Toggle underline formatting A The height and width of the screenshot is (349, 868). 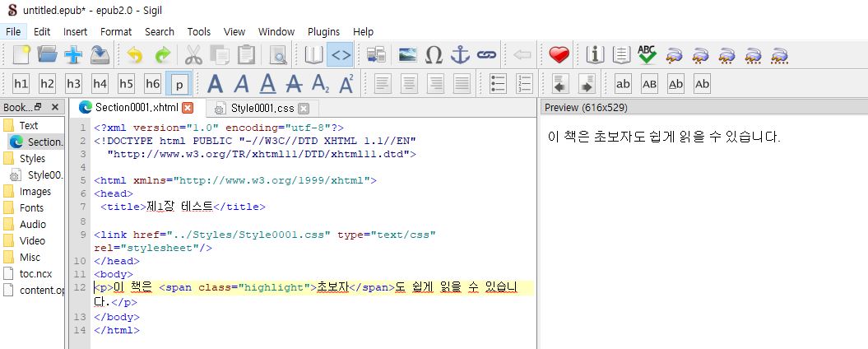268,84
